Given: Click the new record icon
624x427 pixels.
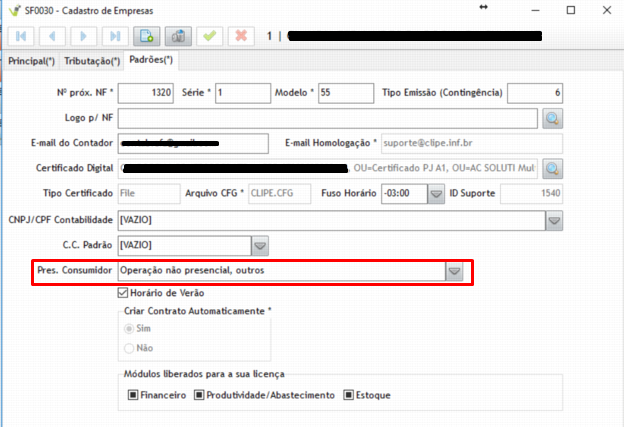Looking at the screenshot, I should 146,36.
